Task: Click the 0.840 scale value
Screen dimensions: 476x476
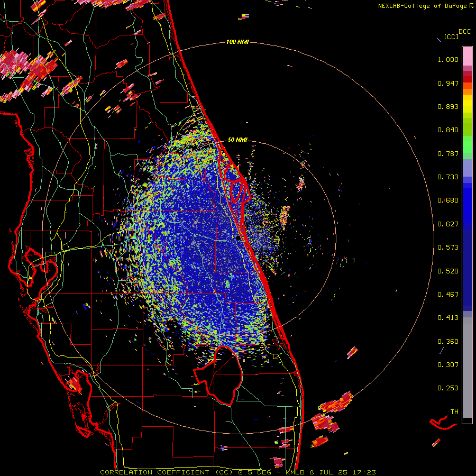Action: point(448,130)
